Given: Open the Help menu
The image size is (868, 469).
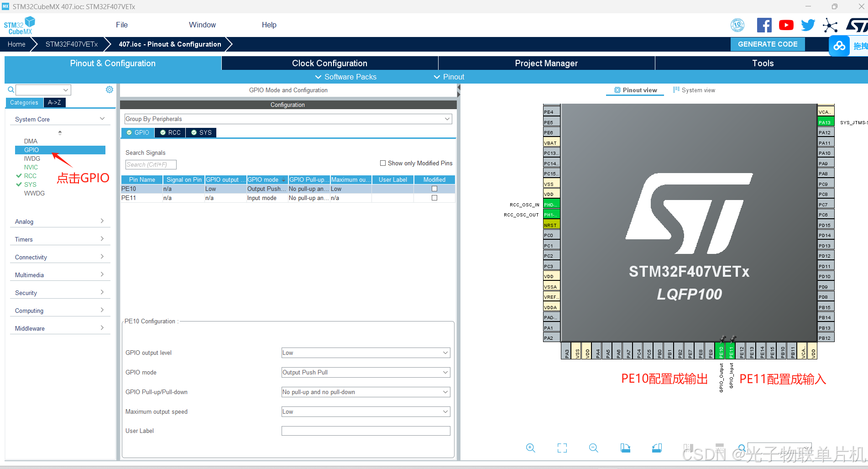Looking at the screenshot, I should [269, 25].
